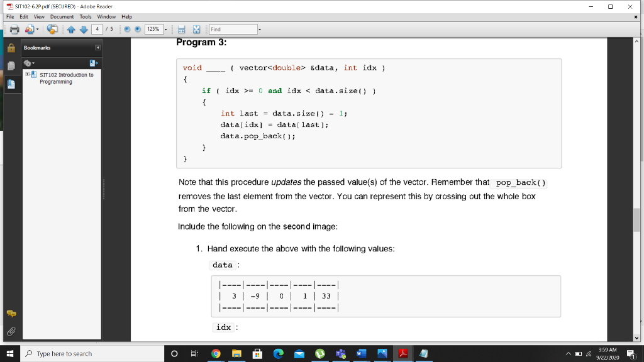Image resolution: width=644 pixels, height=362 pixels.
Task: Open the zoom level dropdown arrow
Action: (x=165, y=30)
